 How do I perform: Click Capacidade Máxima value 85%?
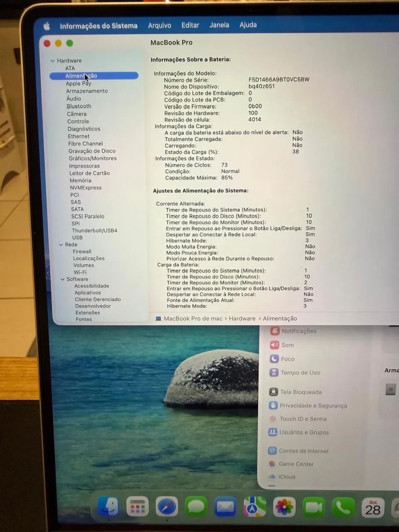pyautogui.click(x=227, y=177)
